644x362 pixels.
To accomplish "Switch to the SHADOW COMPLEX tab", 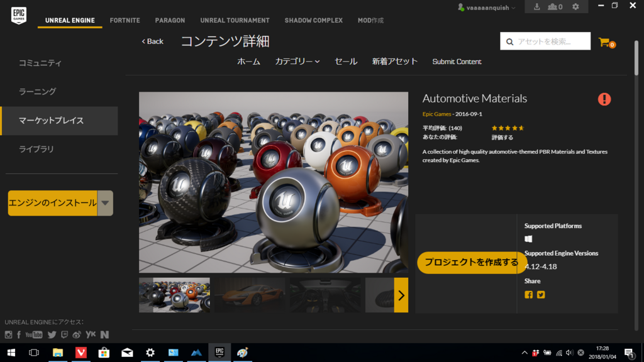I will click(x=314, y=20).
